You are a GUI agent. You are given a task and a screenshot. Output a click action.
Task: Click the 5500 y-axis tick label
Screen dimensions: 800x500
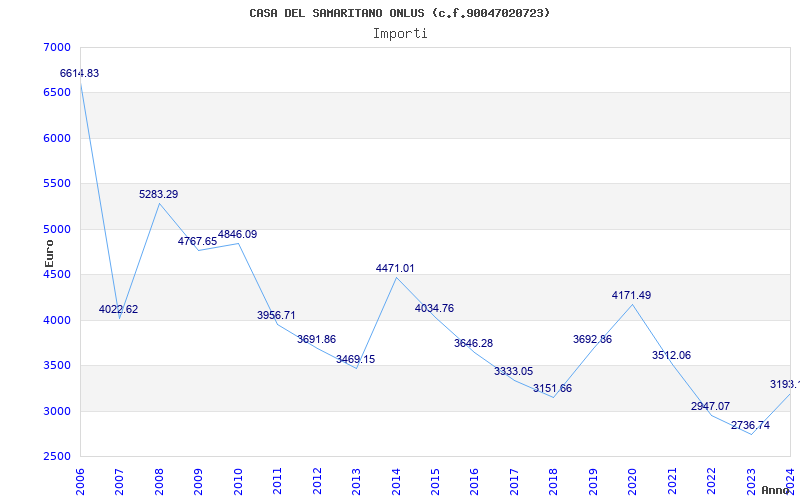(55, 184)
